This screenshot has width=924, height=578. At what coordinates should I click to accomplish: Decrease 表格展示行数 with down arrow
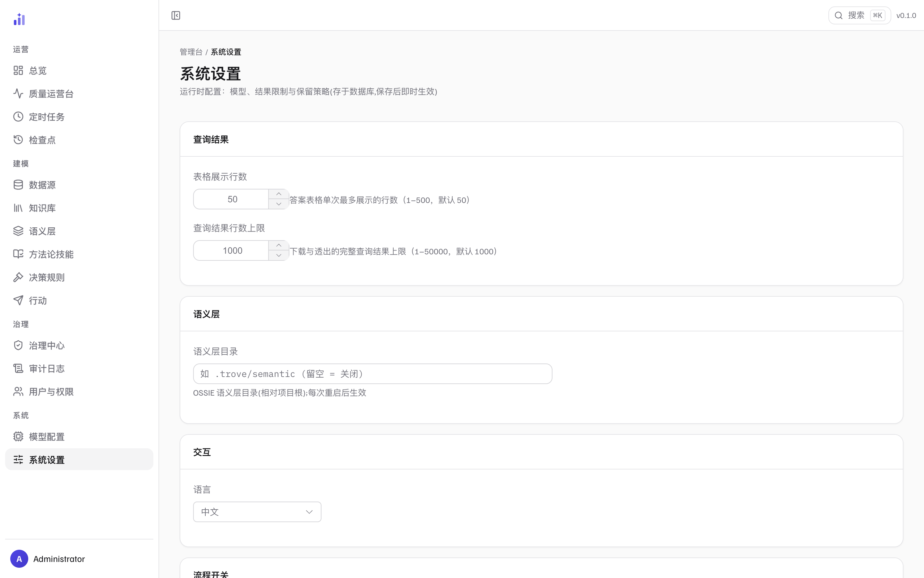[x=279, y=204]
